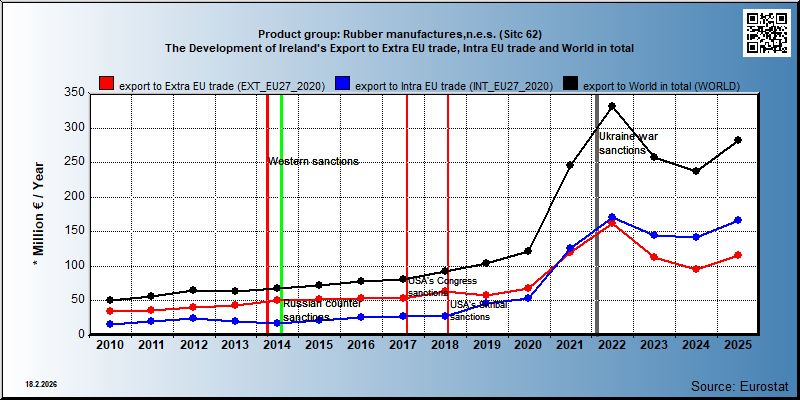Click x-axis year label 2018

pos(444,345)
